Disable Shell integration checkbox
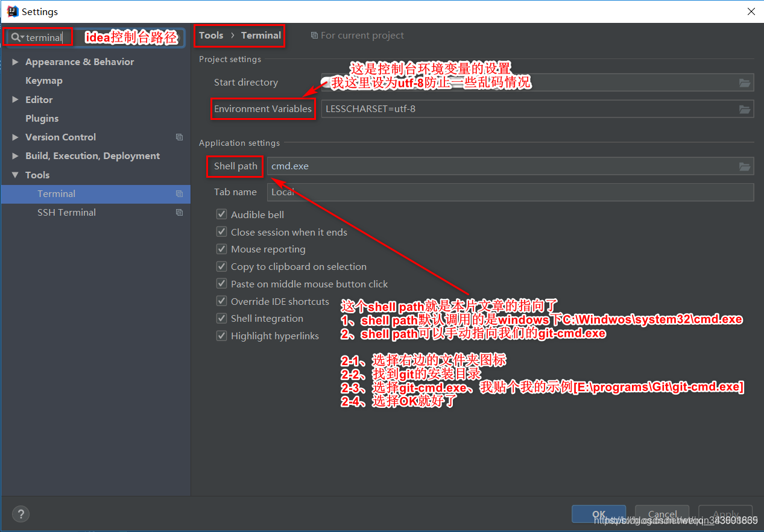 coord(221,319)
